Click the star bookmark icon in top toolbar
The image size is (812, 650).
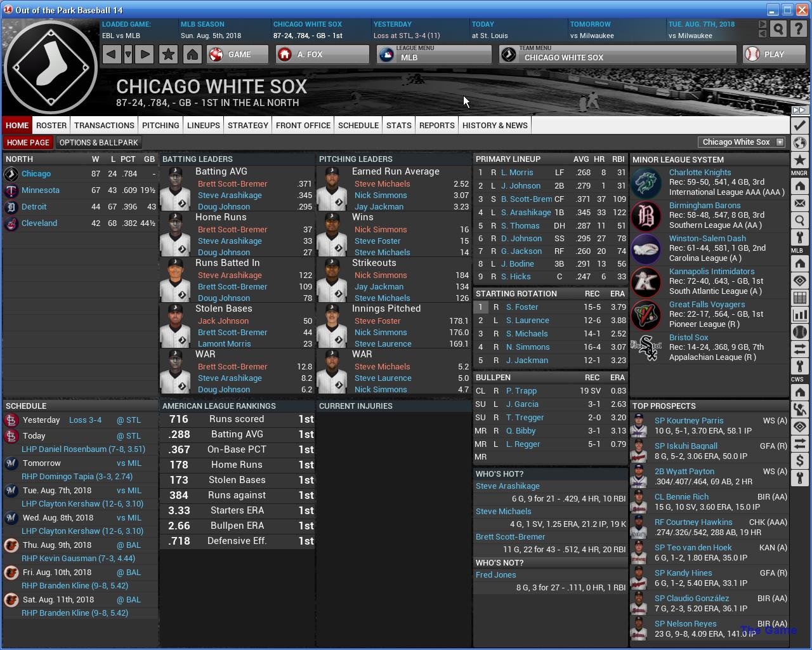click(168, 55)
